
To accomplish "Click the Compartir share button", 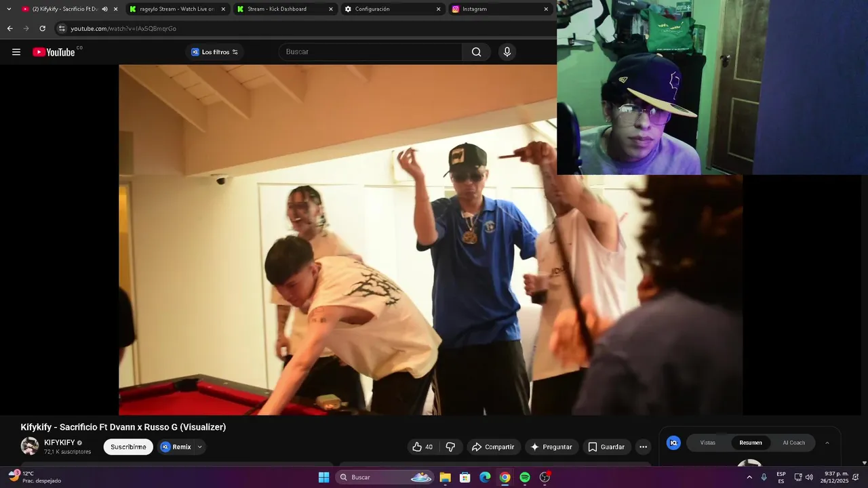I will 493,447.
